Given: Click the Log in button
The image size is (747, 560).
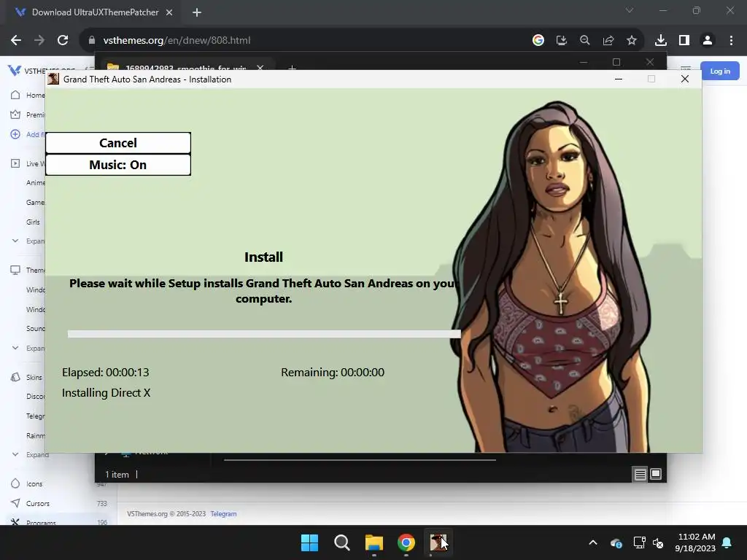Looking at the screenshot, I should coord(720,71).
